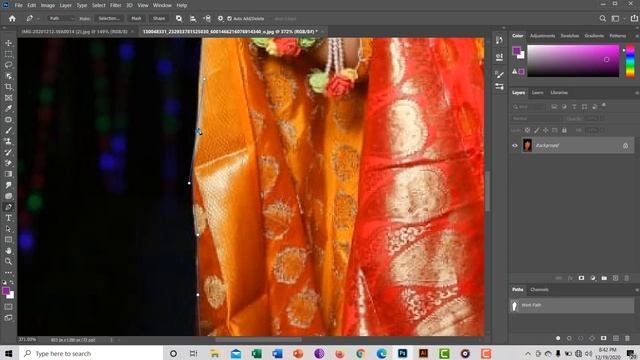Open the blend mode Normal dropdown
640x360 pixels.
[x=536, y=118]
